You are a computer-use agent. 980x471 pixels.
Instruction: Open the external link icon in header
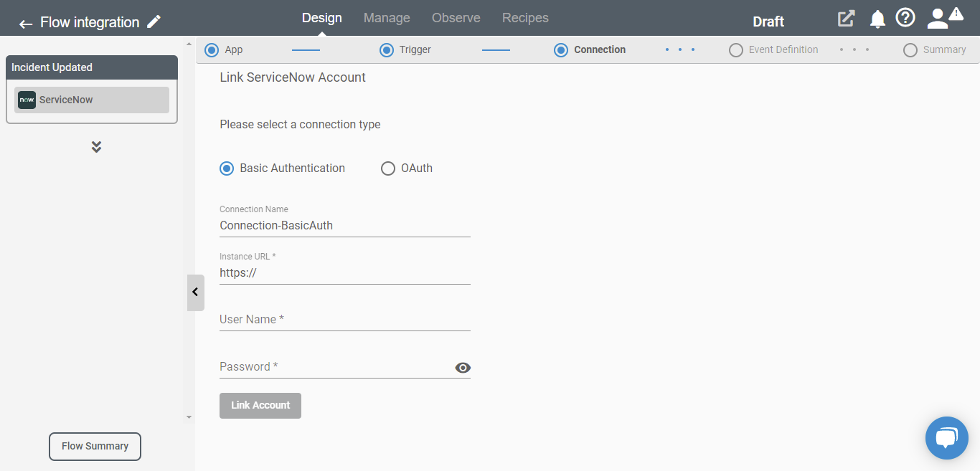coord(847,19)
